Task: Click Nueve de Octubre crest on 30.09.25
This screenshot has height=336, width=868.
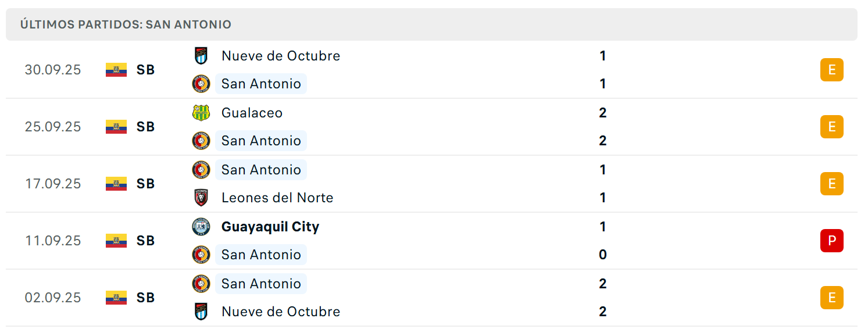Action: tap(201, 56)
